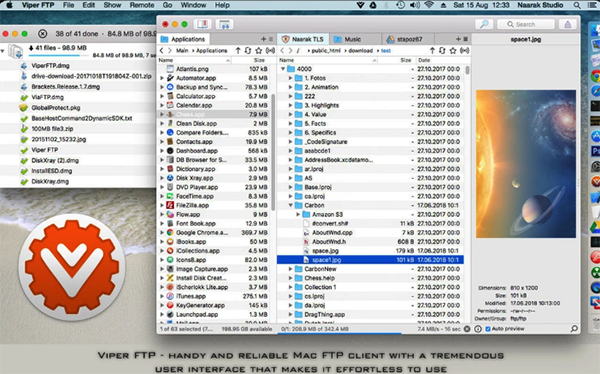Select ViperFTP.dmg in transfers window
The width and height of the screenshot is (600, 374).
tap(50, 66)
